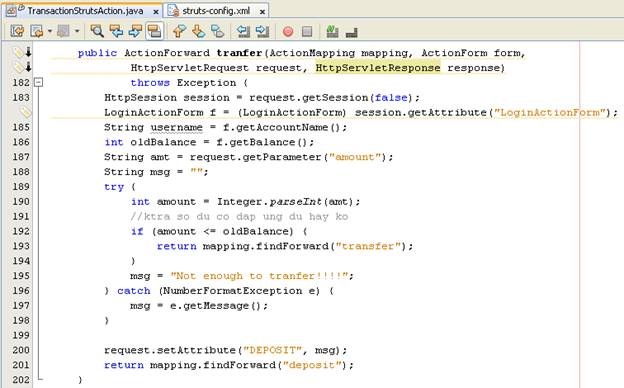Click comment ktra so du co dap
Viewport: 624px width, 388px height.
[x=239, y=216]
